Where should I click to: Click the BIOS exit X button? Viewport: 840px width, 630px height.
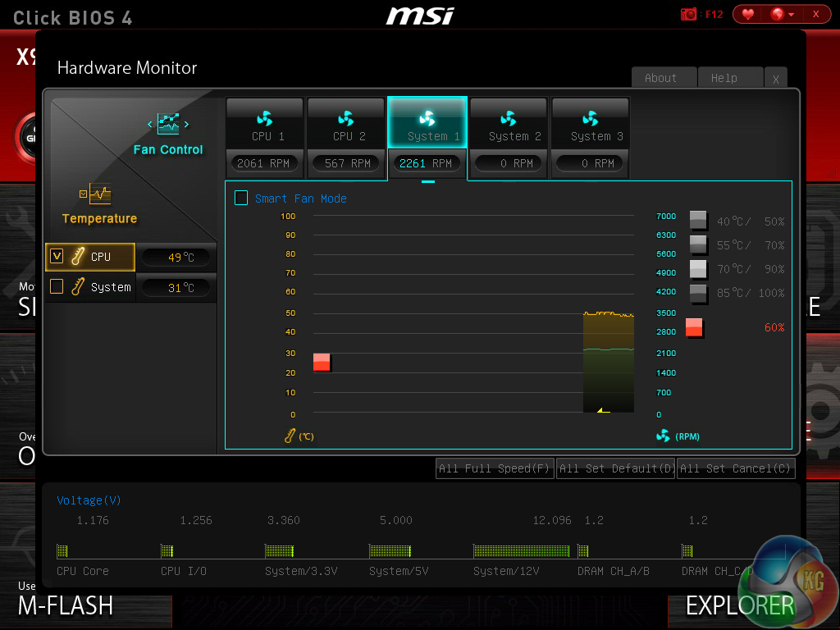pos(816,14)
